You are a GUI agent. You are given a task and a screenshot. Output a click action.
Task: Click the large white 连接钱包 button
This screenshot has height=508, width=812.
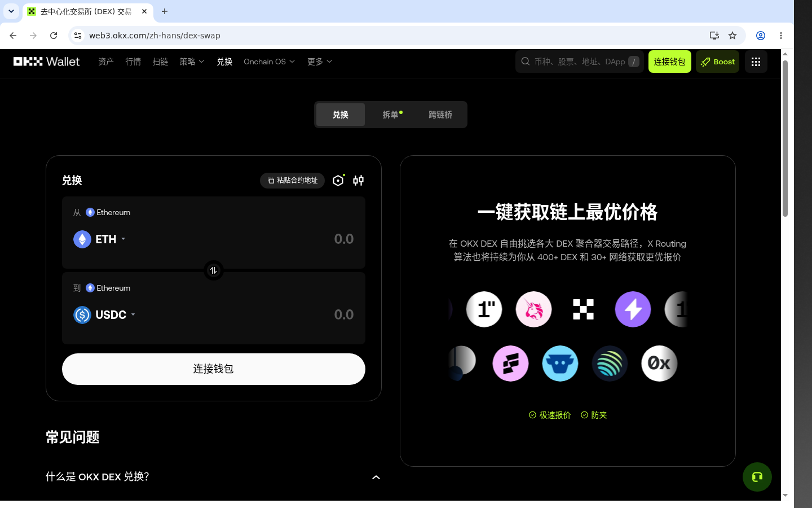(x=214, y=369)
